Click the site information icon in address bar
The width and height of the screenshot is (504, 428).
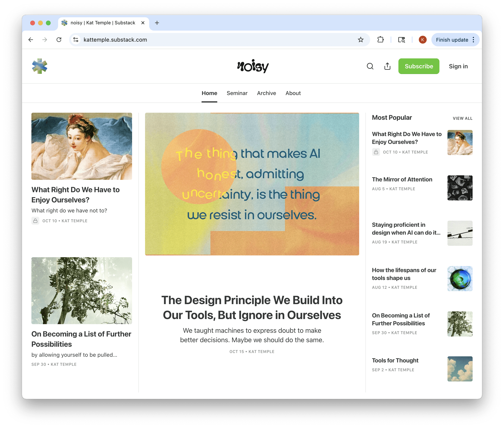point(76,39)
